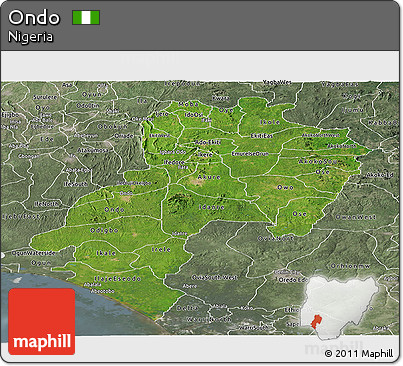Click the Oredo Edo label
403x366 pixels.
click(x=293, y=280)
